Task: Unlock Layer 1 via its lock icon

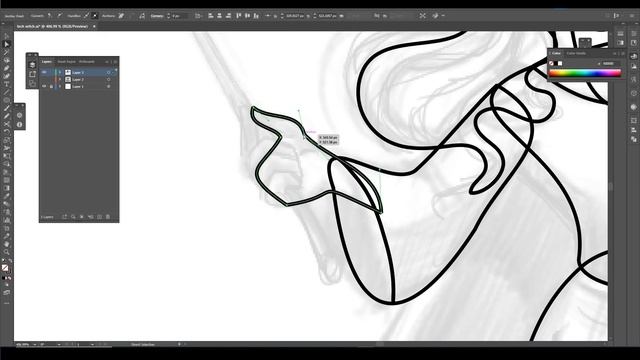Action: (x=51, y=87)
